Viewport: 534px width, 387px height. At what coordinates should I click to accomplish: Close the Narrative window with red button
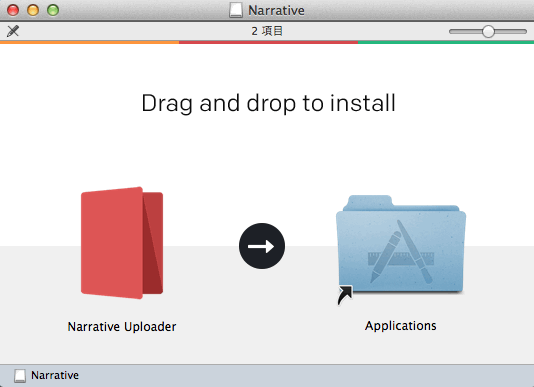pyautogui.click(x=13, y=10)
